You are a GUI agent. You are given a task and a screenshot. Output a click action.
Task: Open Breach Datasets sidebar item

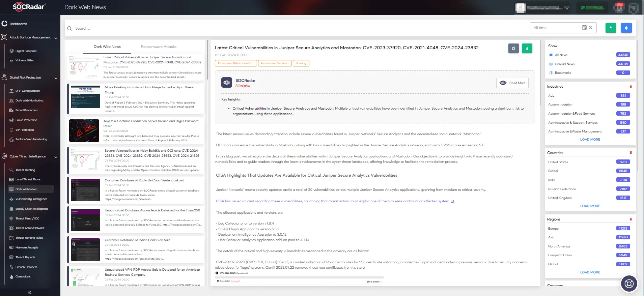click(x=26, y=267)
